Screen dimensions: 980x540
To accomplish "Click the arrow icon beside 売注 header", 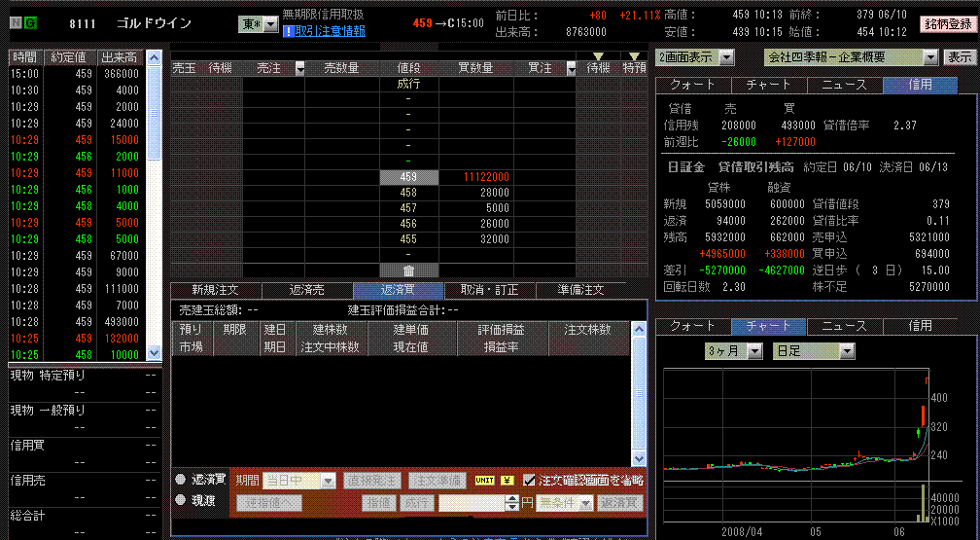I will click(299, 69).
